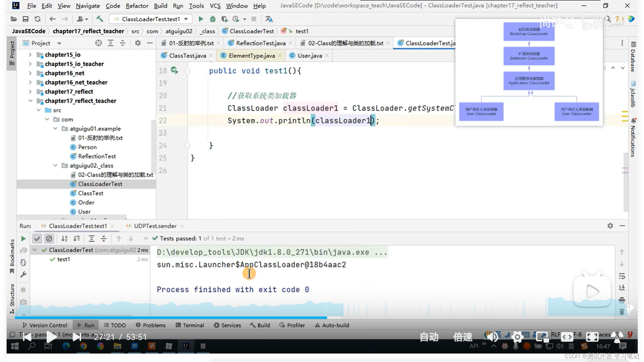The image size is (644, 362).
Task: Select test1 in test results tree
Action: tap(63, 259)
